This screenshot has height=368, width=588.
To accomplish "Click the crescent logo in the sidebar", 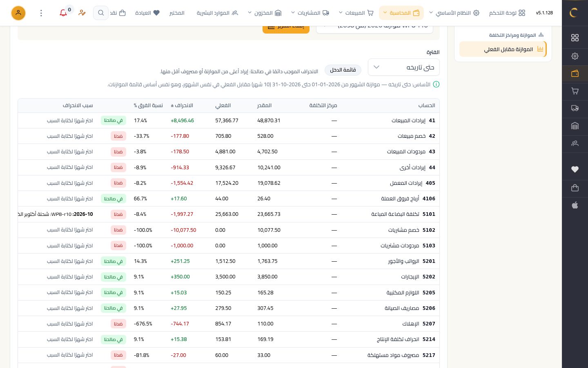I will (x=575, y=13).
